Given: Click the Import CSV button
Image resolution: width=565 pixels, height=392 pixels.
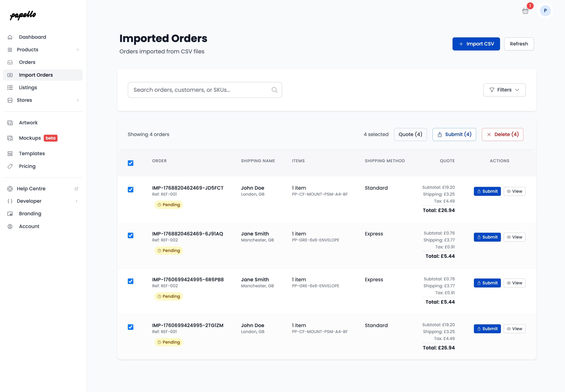Looking at the screenshot, I should pyautogui.click(x=476, y=44).
